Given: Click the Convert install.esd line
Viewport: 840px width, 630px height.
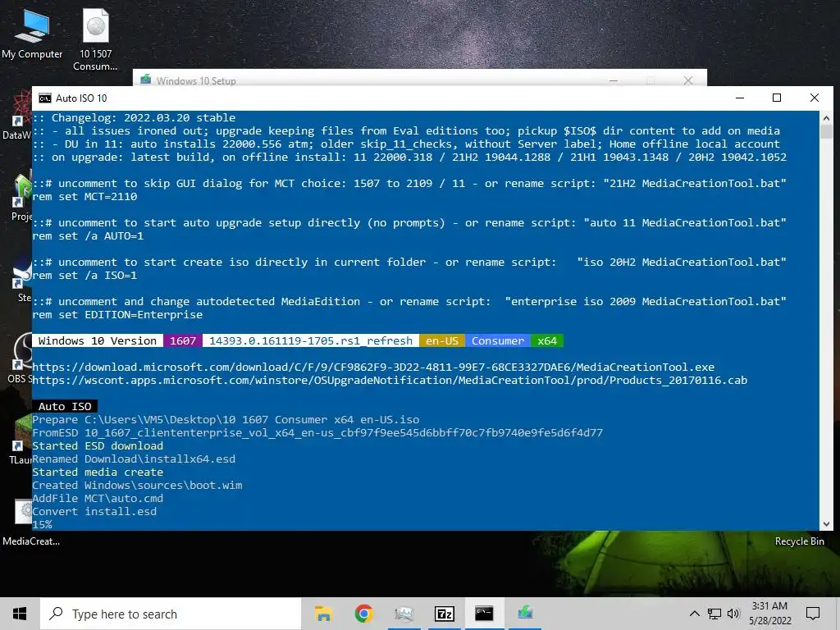Looking at the screenshot, I should click(x=94, y=511).
